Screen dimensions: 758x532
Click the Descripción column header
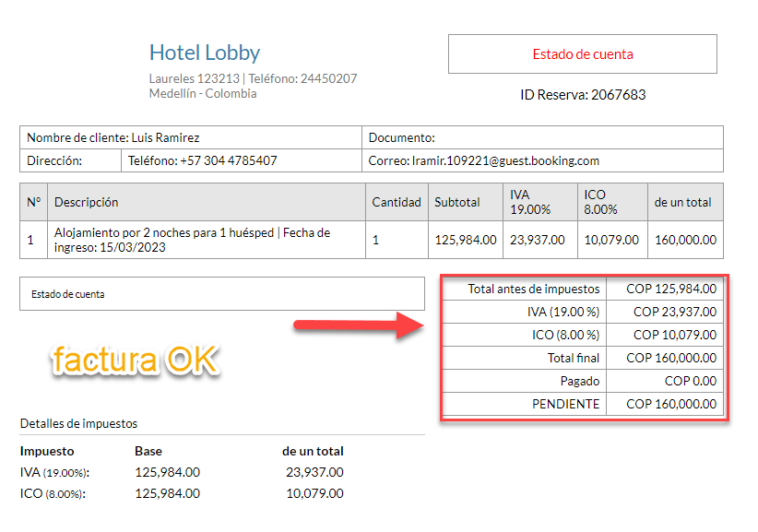click(x=207, y=202)
